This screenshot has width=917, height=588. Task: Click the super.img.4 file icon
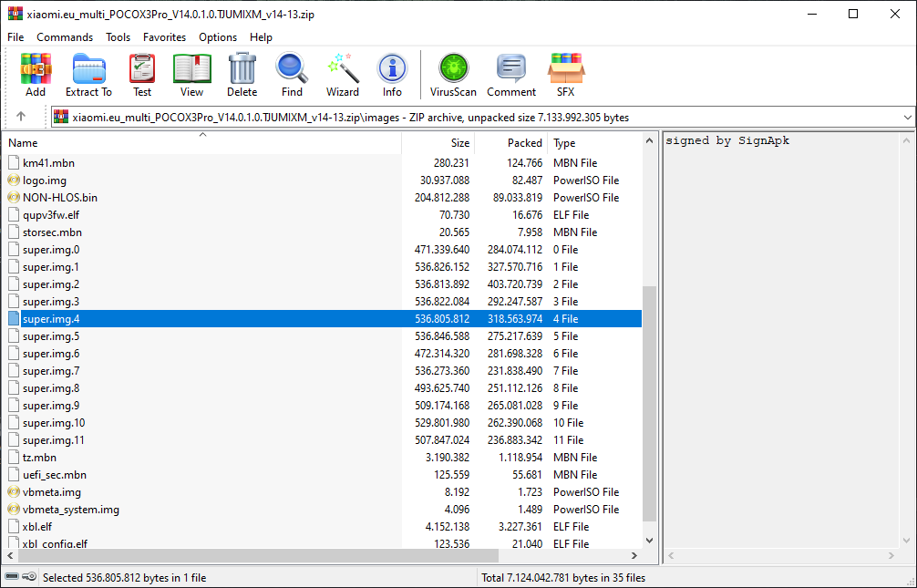pyautogui.click(x=14, y=319)
